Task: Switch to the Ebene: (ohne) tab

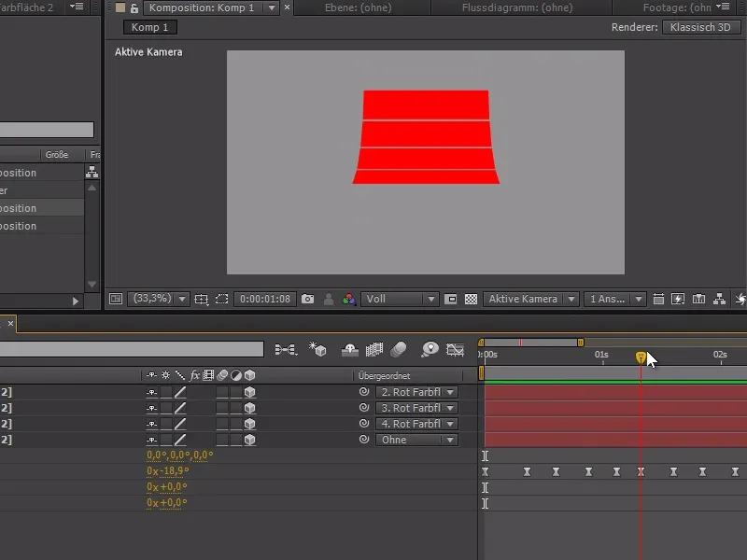Action: [x=359, y=7]
